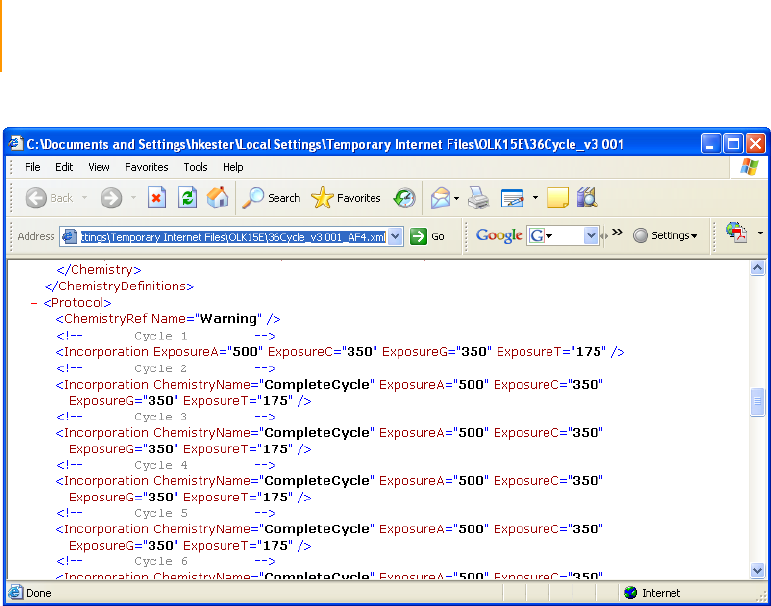The image size is (771, 606).
Task: Go to the Home page icon
Action: (x=217, y=198)
